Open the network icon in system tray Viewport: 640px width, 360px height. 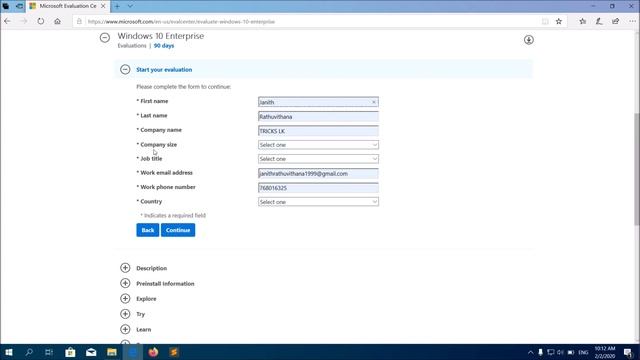(x=551, y=352)
